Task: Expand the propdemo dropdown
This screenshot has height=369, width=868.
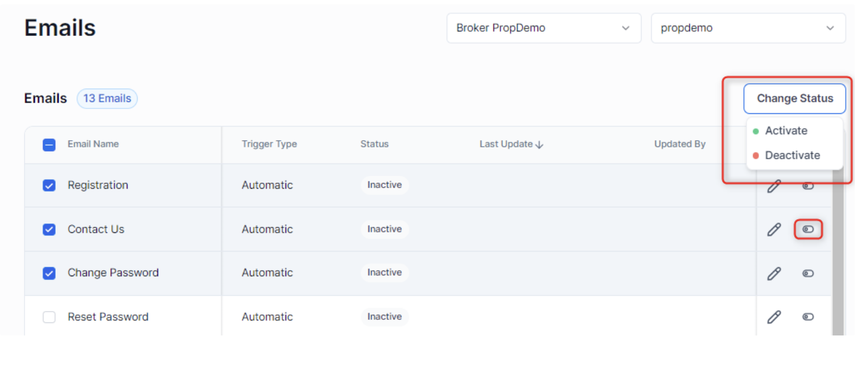Action: pos(748,28)
